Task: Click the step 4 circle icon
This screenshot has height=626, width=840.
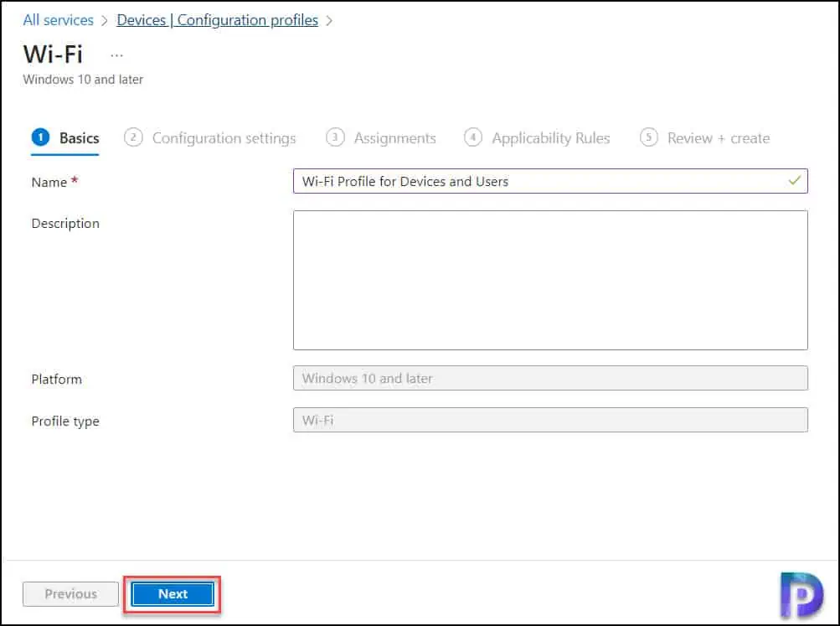Action: 473,137
